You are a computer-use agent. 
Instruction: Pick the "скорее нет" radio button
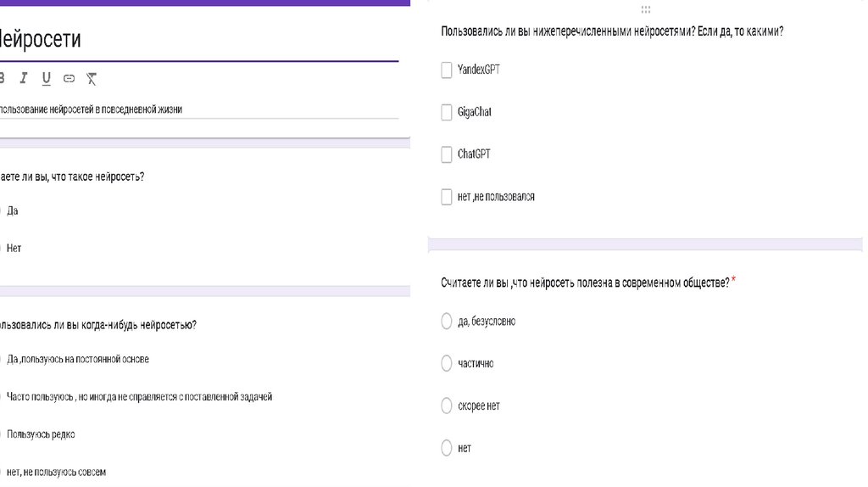pyautogui.click(x=447, y=406)
